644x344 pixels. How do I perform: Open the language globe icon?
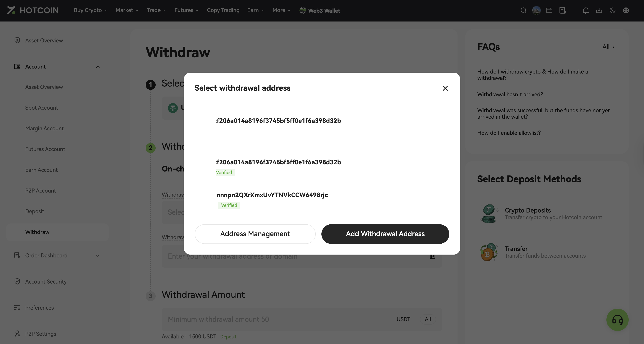pos(626,11)
